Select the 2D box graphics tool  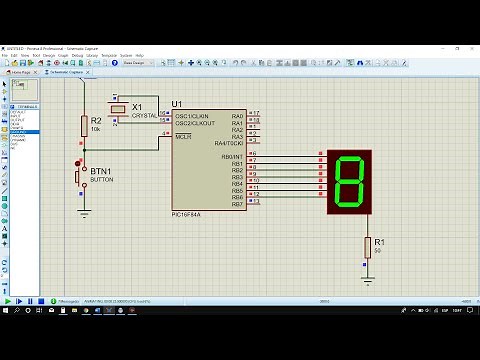[x=4, y=199]
